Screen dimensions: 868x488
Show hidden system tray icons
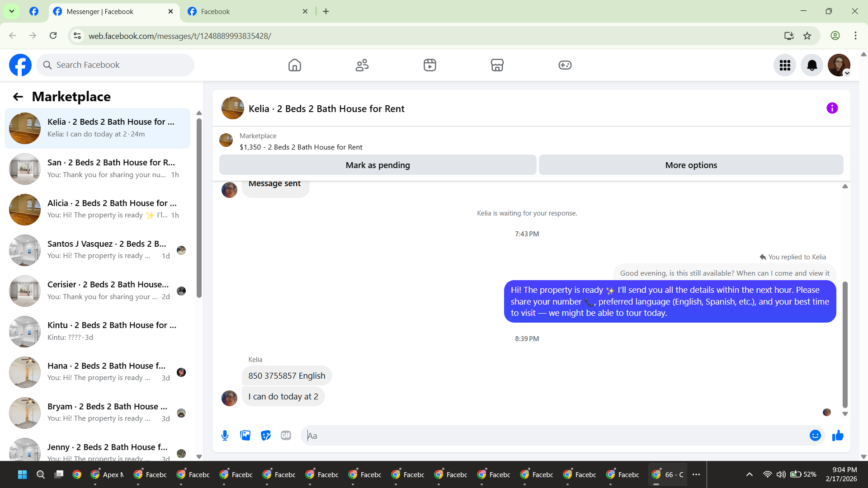pos(749,474)
